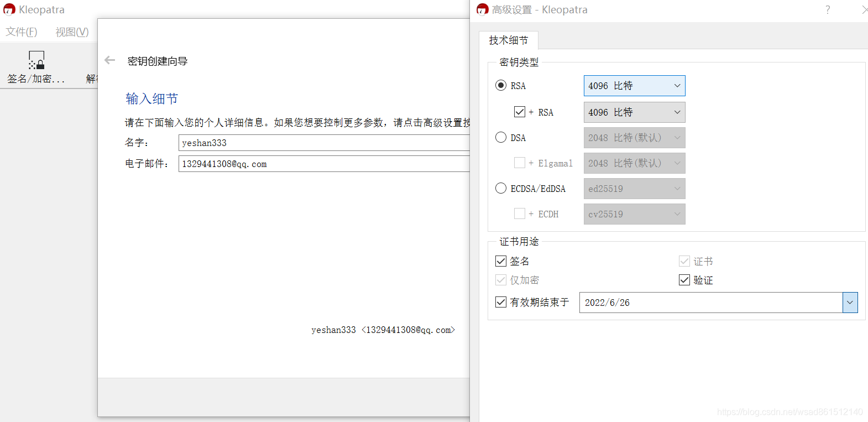Click the 密钥创建向导 wizard title text

coord(158,61)
